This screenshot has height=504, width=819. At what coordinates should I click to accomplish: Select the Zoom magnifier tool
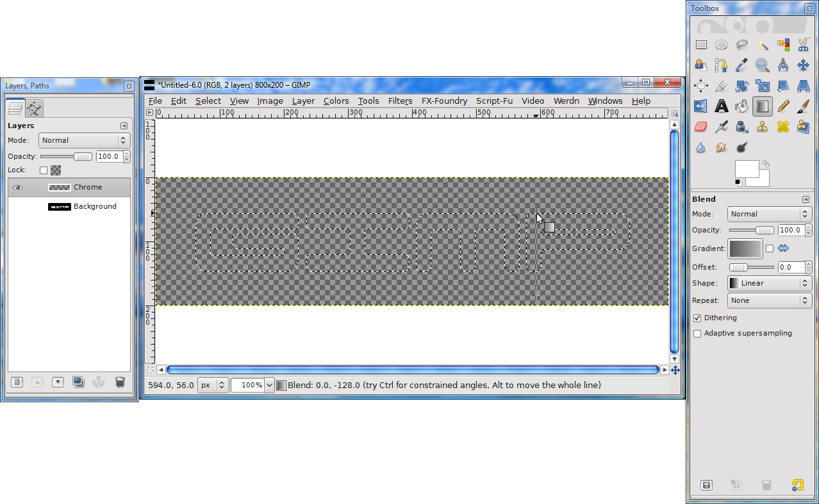click(763, 65)
